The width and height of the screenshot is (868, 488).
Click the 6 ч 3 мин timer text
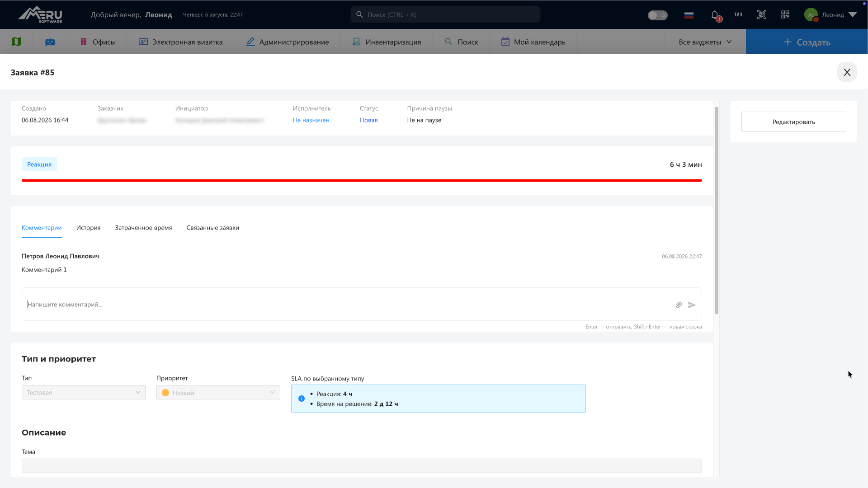click(x=686, y=164)
